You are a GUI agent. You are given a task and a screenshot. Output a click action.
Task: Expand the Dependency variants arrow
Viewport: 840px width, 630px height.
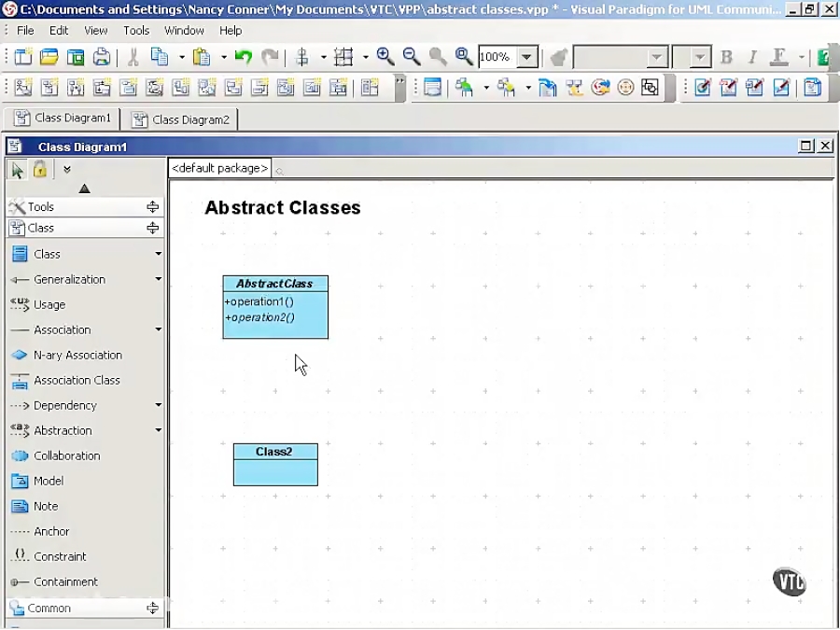[158, 405]
